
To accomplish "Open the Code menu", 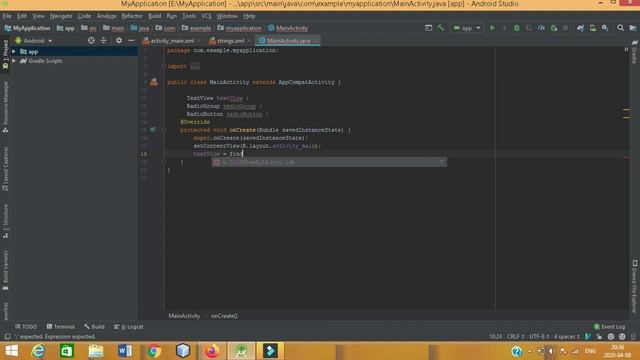I will tap(84, 16).
